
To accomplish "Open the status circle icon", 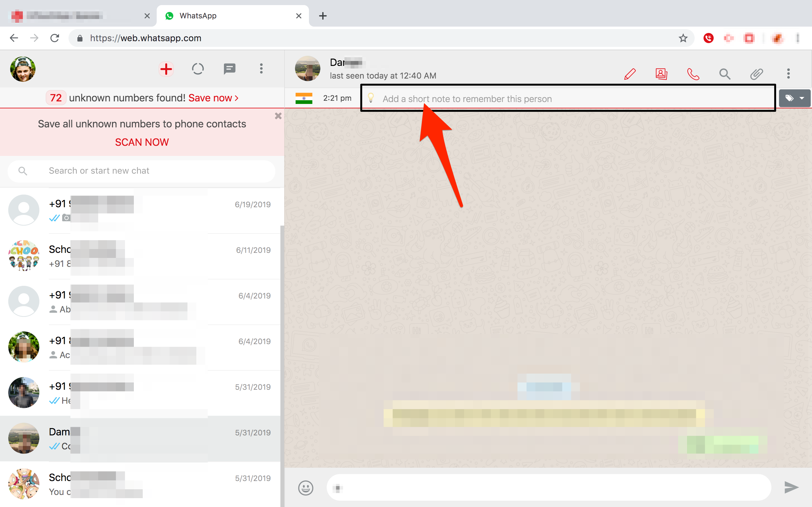I will click(x=198, y=69).
